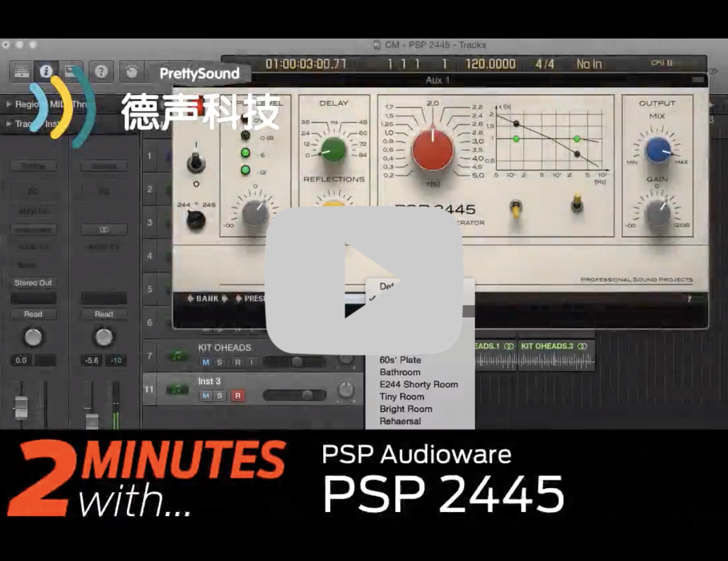Click the stereo link icon in channel strip
Viewport: 728px width, 561px height.
coord(104,229)
